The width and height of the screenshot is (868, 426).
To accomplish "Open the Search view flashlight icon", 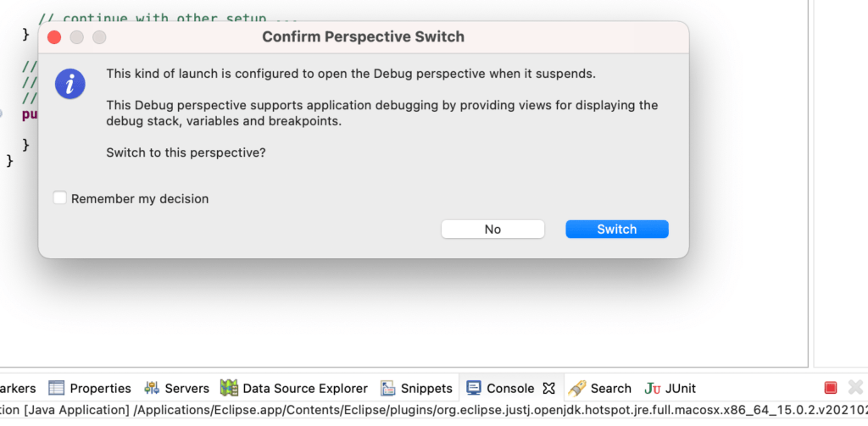I will coord(577,388).
